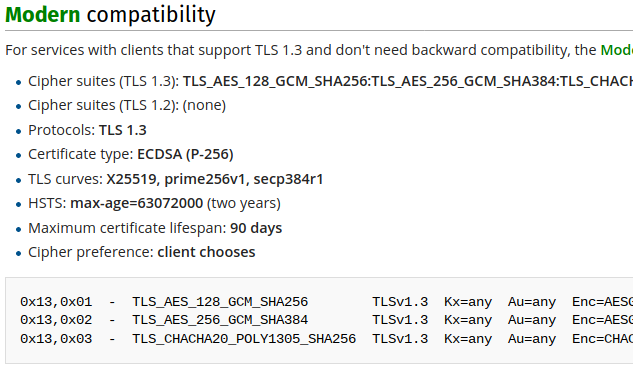Click the TLS 1.3 cipher suites value
The image size is (633, 372).
(x=408, y=82)
